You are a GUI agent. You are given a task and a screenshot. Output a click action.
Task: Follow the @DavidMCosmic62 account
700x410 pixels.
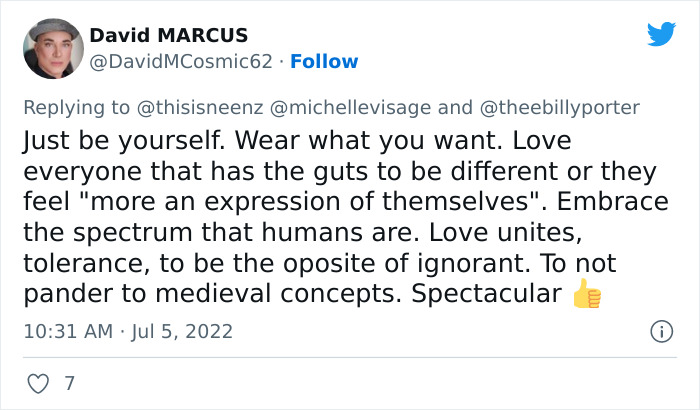click(325, 61)
